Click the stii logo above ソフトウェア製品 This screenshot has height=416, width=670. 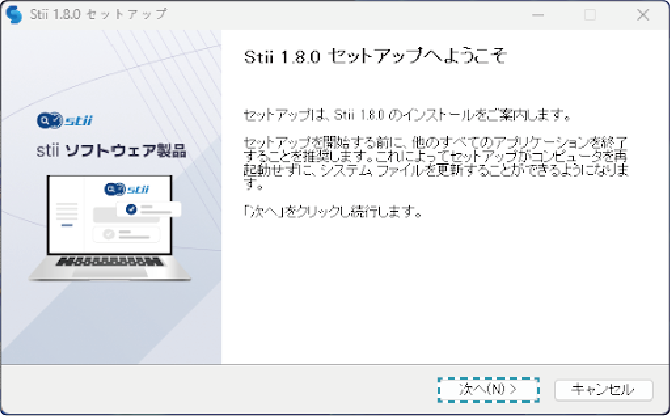pos(65,120)
